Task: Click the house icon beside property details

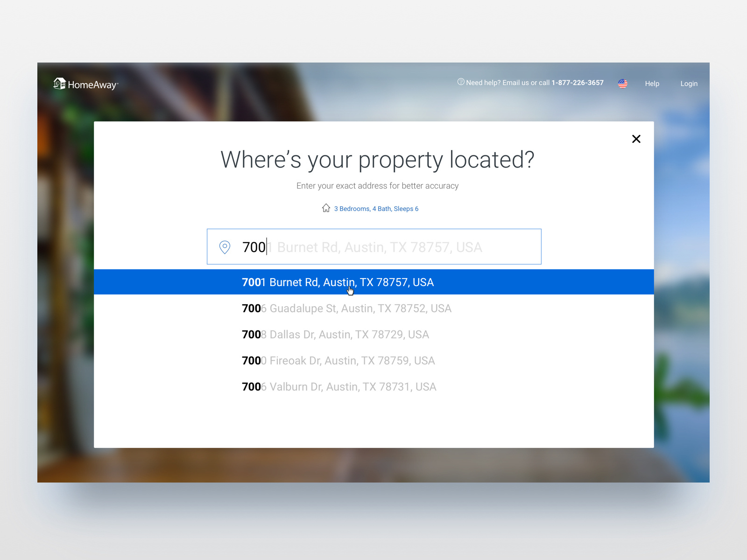Action: point(326,209)
